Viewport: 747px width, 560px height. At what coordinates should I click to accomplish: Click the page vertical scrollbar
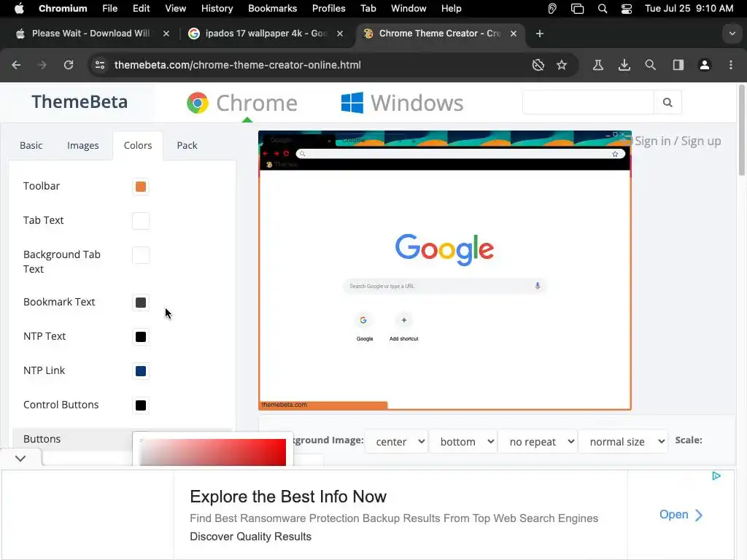[741, 130]
